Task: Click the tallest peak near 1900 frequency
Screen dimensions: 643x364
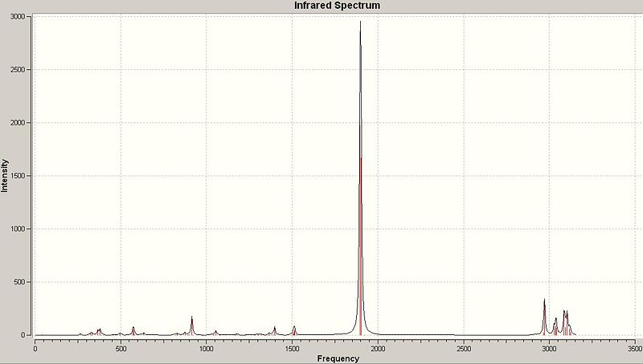Action: pos(360,178)
